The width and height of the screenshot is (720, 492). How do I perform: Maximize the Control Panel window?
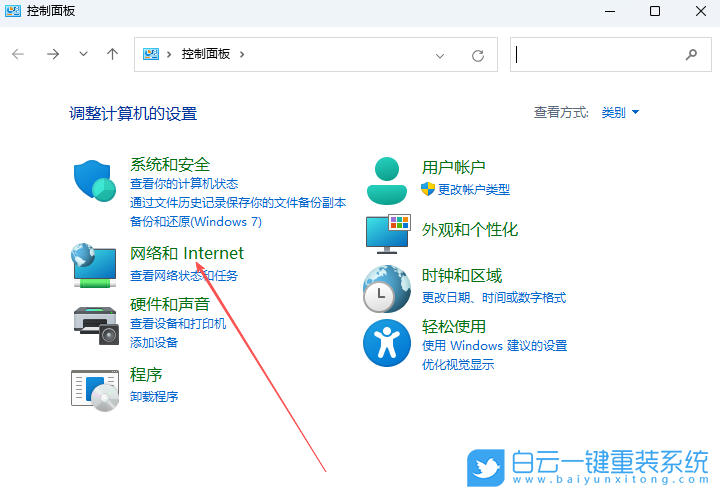coord(655,11)
